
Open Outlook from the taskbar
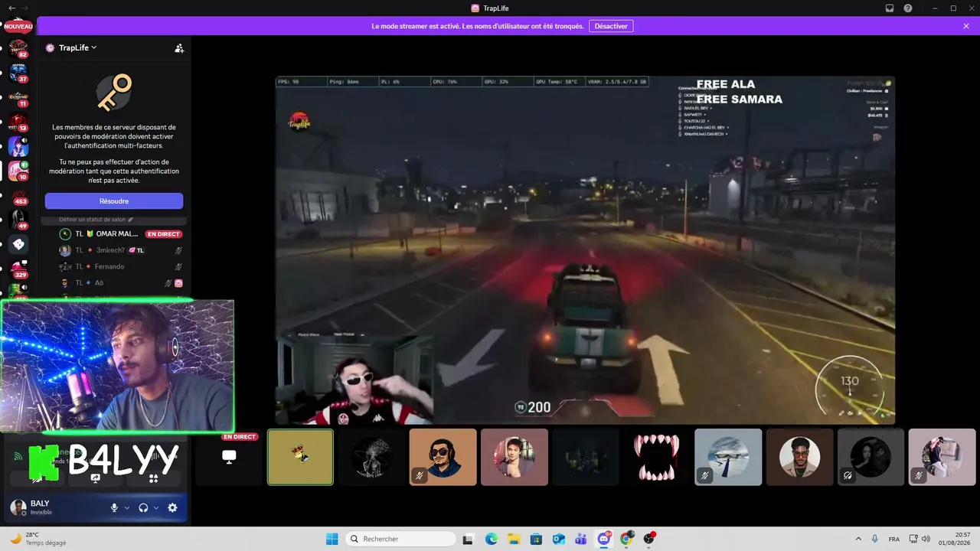559,539
